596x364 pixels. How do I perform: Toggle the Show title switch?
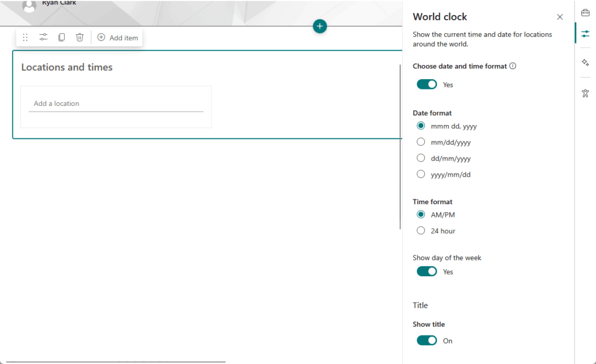click(427, 341)
